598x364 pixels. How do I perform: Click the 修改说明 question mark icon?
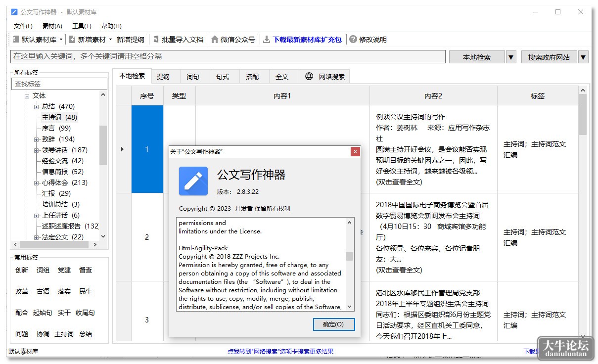353,40
